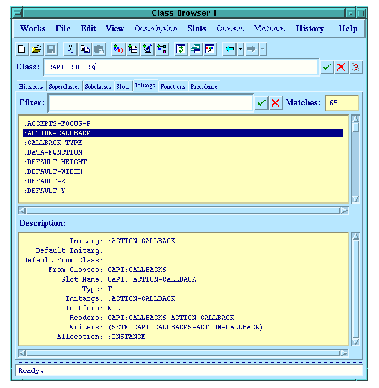The width and height of the screenshot is (379, 388).
Task: Select :ACCEPTS-FOCUS-P in the initargs list
Action: (x=183, y=124)
